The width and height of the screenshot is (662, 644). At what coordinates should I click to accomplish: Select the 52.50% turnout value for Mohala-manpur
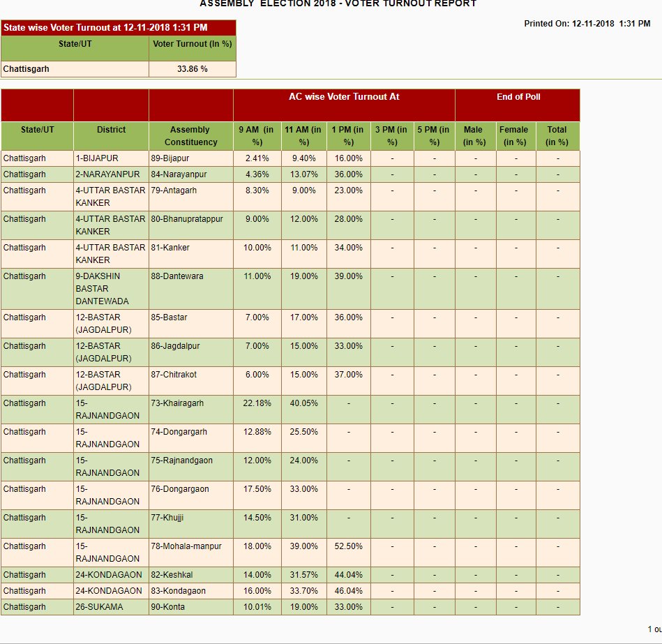[x=348, y=546]
